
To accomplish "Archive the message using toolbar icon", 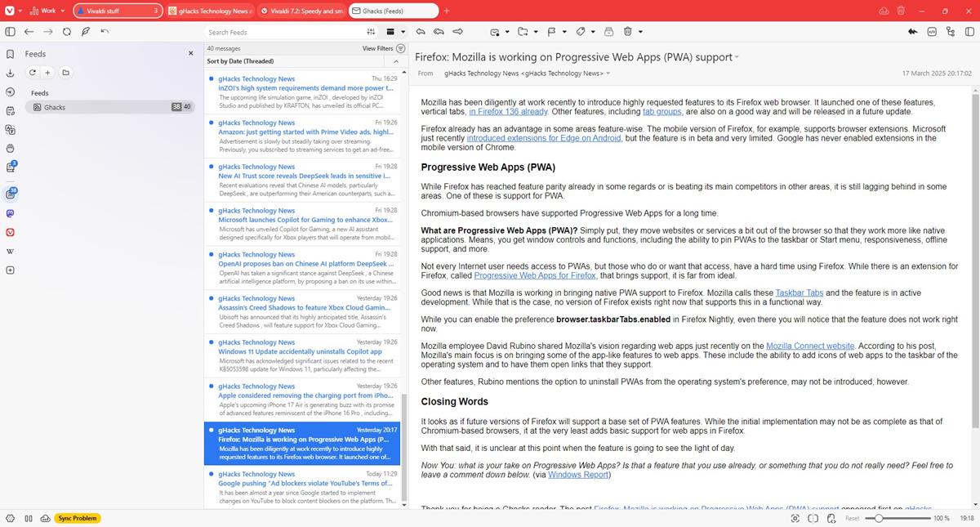I will pos(608,32).
